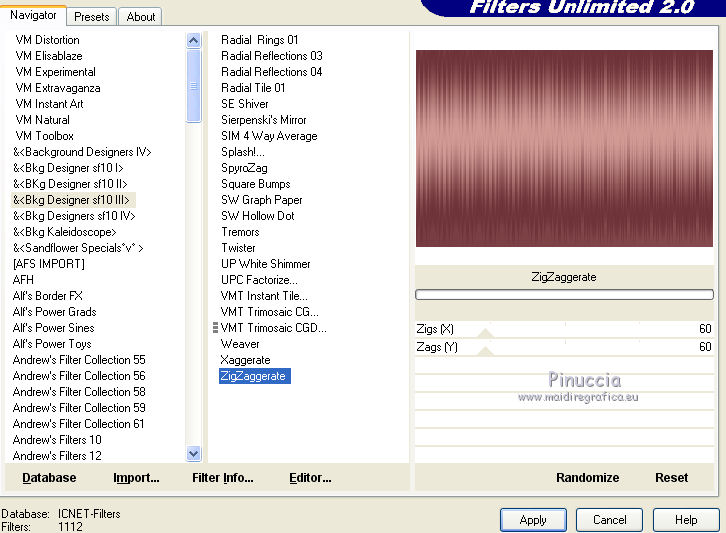Select [AFS IMPORT] category

coord(49,263)
